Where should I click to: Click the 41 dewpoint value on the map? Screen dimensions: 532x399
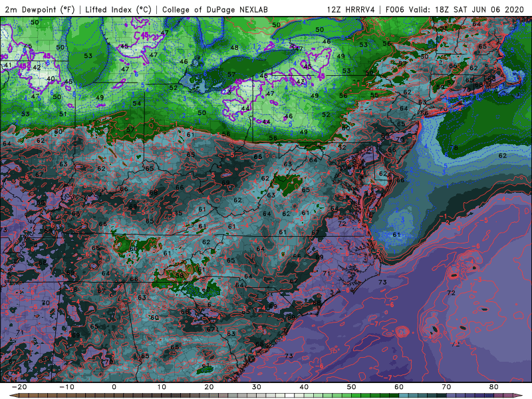coord(7,65)
